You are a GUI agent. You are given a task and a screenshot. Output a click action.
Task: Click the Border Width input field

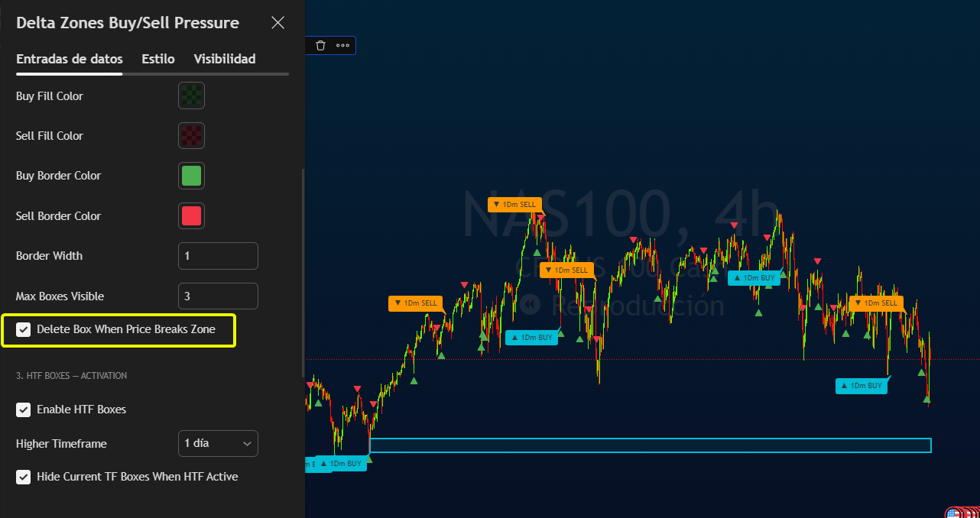click(218, 256)
